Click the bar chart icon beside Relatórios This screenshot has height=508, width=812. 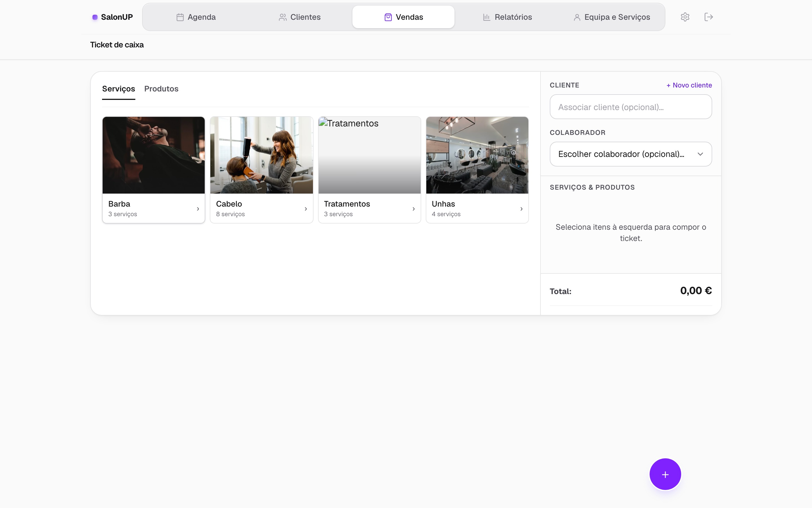tap(487, 17)
